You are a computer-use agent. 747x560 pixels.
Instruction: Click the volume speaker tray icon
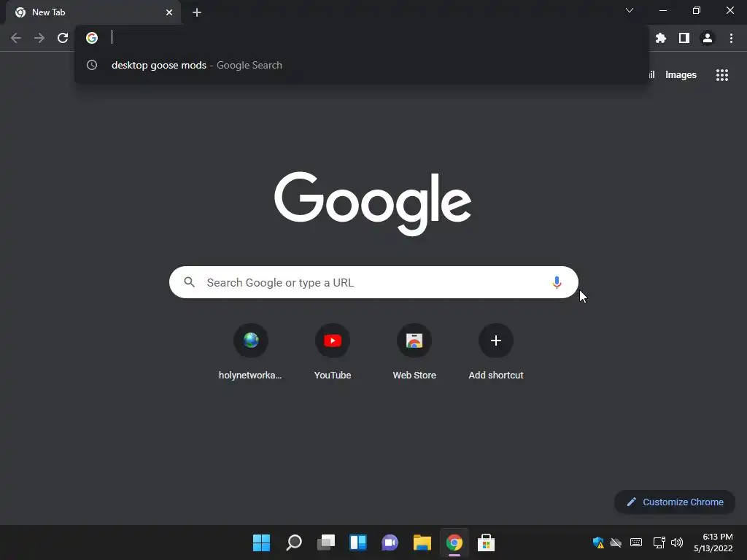pyautogui.click(x=677, y=542)
